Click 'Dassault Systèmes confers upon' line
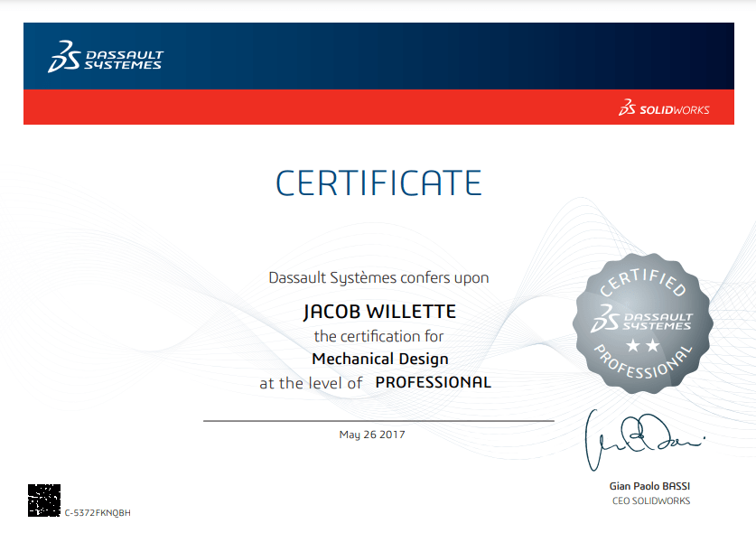756x533 pixels. coord(378,278)
